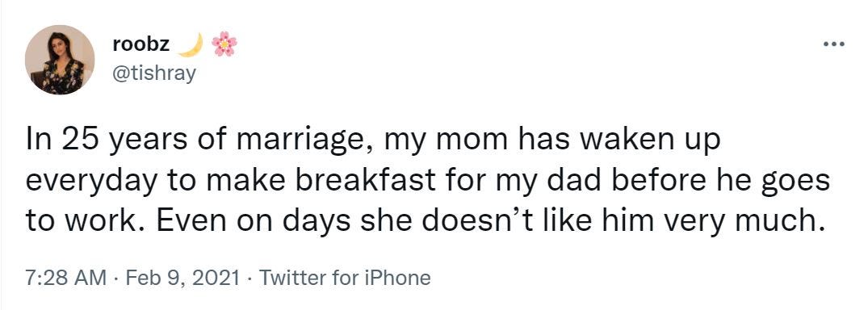Click the crescent moon emoji beside roobz
This screenshot has width=868, height=310.
coord(191,44)
